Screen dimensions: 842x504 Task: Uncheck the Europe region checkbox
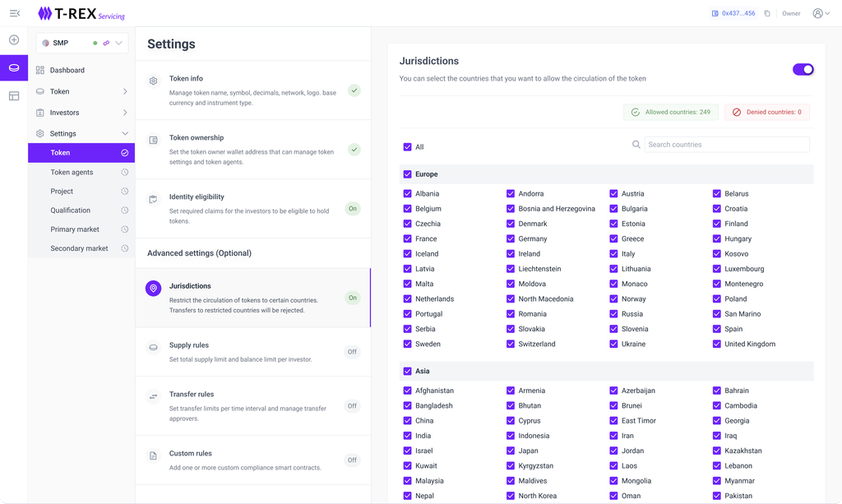[407, 174]
